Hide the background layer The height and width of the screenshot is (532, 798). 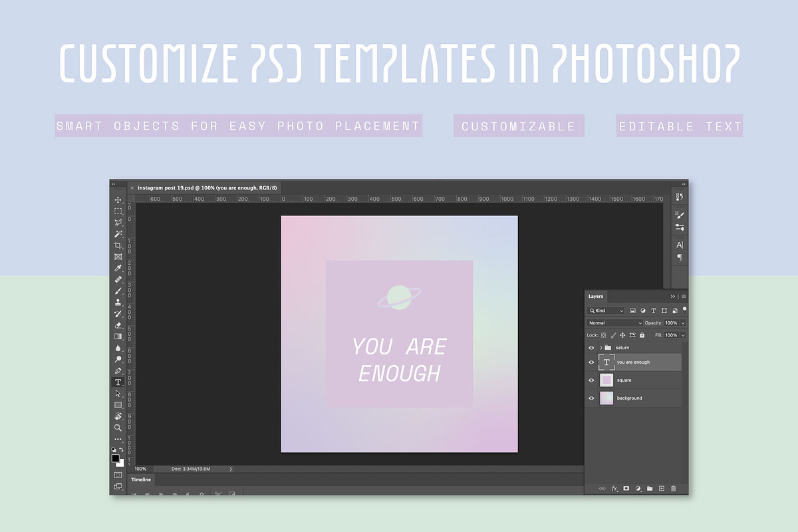pos(591,398)
